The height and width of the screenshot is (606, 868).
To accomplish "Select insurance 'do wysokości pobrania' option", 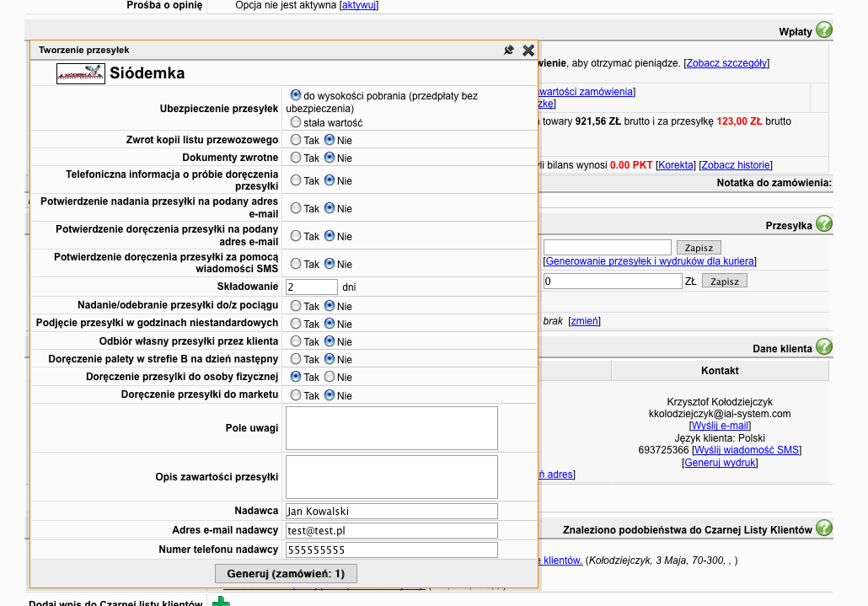I will (296, 95).
